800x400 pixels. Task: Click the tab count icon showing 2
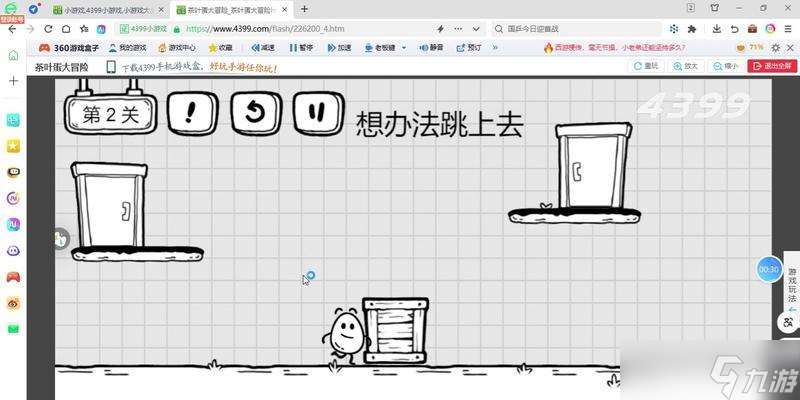(x=691, y=8)
